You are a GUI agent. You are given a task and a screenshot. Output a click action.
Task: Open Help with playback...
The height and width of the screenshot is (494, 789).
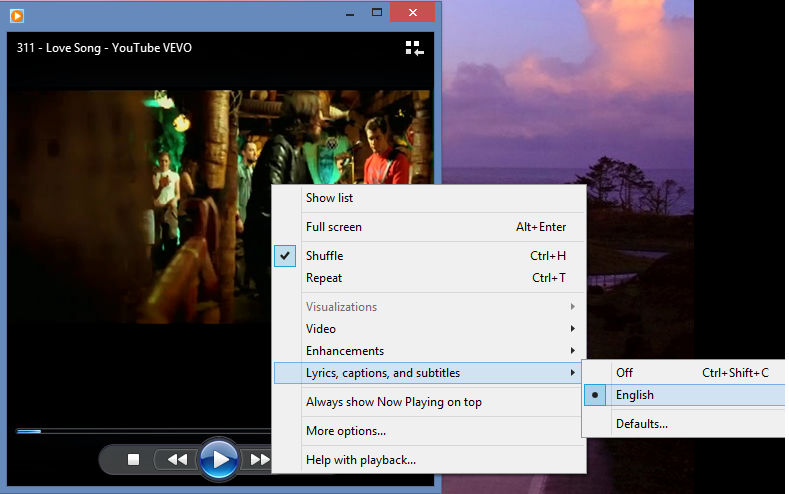[x=431, y=460]
